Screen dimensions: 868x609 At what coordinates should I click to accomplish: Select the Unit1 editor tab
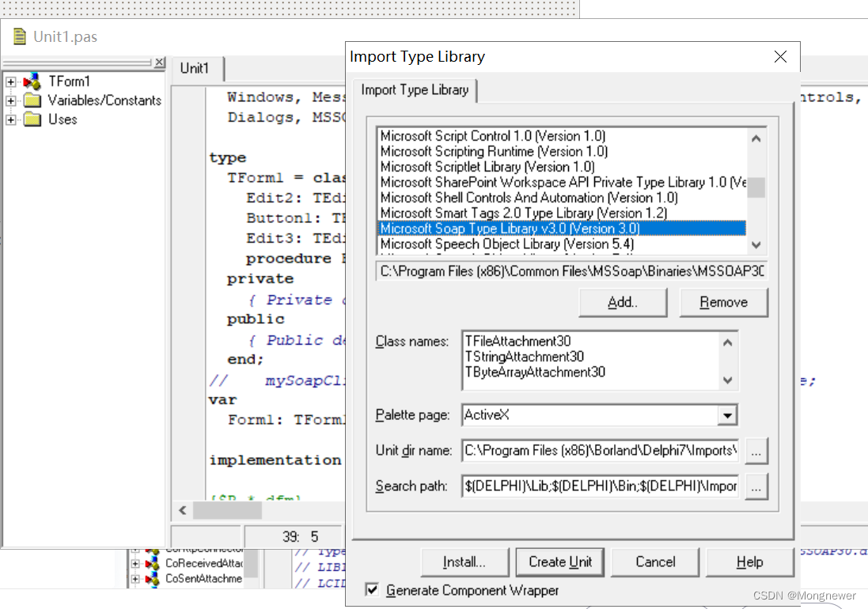coord(195,68)
